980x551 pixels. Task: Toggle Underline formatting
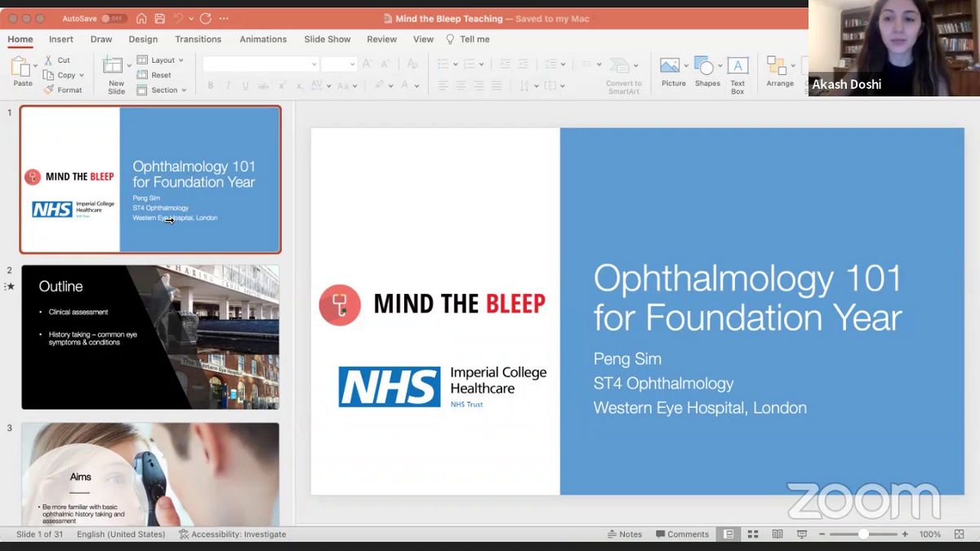pyautogui.click(x=245, y=86)
